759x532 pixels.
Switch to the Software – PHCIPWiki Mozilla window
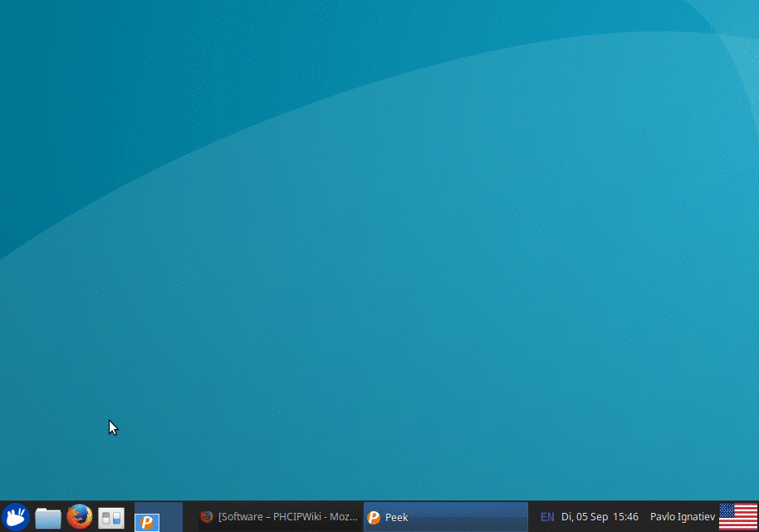point(280,517)
